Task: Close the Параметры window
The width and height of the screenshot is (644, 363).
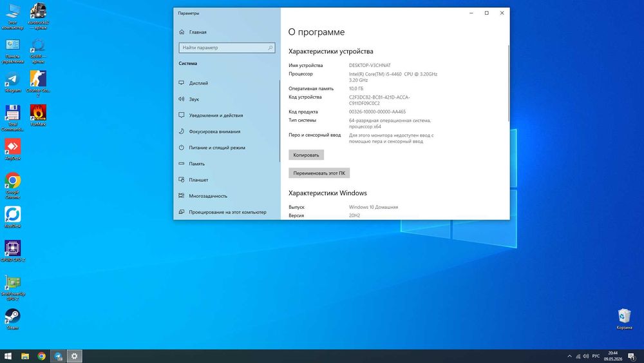Action: (502, 13)
